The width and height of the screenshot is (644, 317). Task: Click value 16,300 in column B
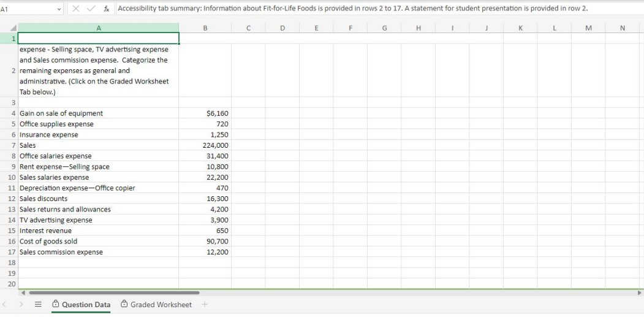click(205, 199)
